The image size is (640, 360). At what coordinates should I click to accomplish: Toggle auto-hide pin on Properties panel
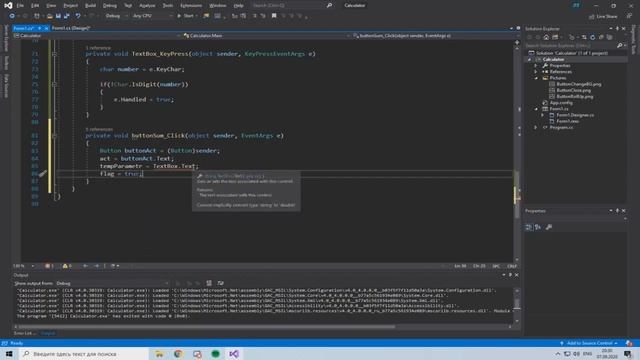click(617, 211)
